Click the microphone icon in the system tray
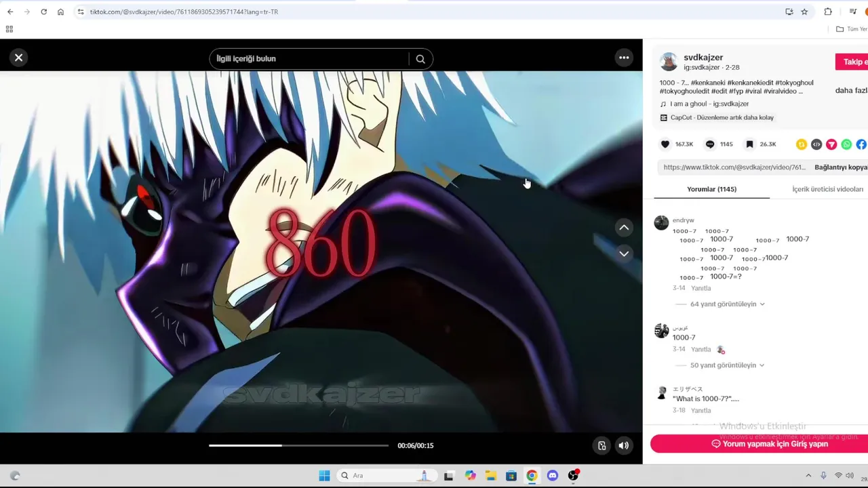The height and width of the screenshot is (488, 868). coord(823,476)
